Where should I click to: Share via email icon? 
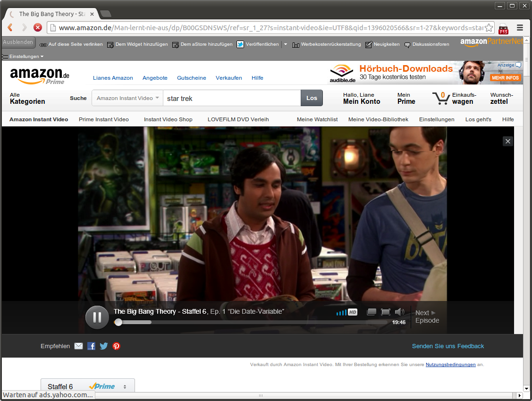point(78,346)
